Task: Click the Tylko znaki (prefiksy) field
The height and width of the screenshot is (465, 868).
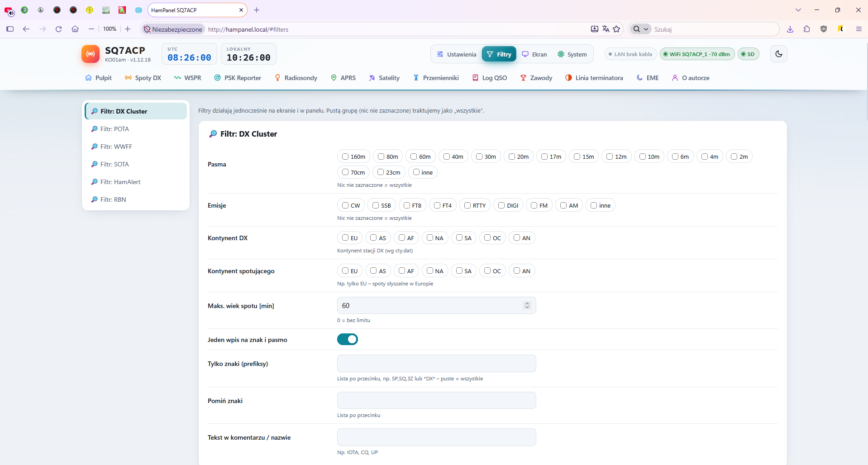Action: click(x=436, y=364)
